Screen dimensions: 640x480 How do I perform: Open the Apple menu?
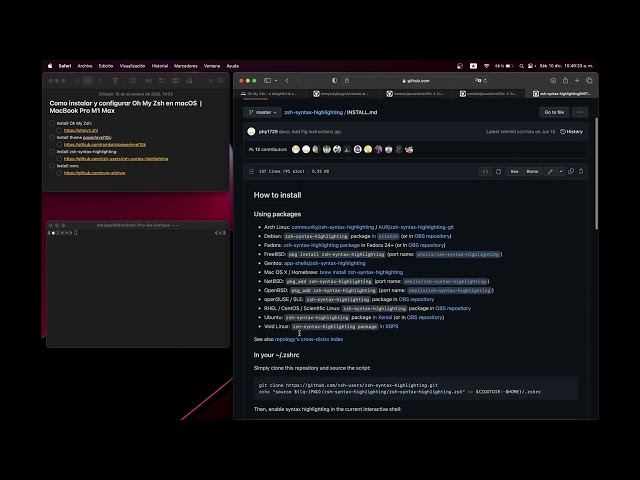tap(50, 66)
